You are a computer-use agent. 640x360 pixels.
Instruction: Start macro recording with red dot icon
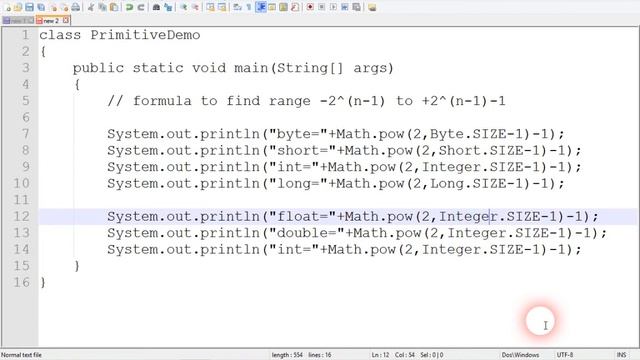310,7
